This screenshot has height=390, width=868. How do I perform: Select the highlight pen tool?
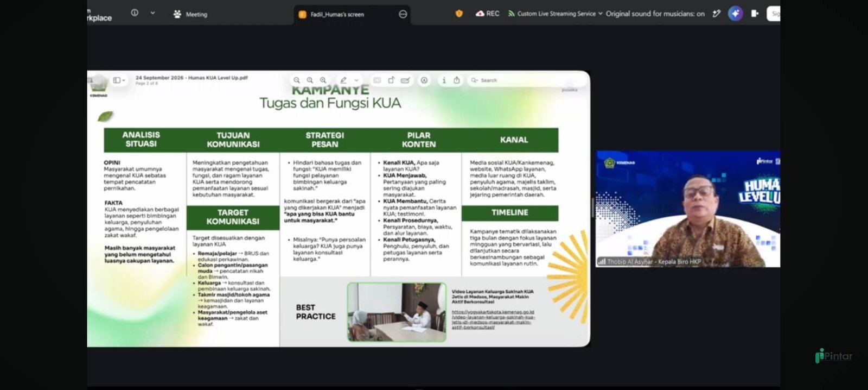point(343,80)
